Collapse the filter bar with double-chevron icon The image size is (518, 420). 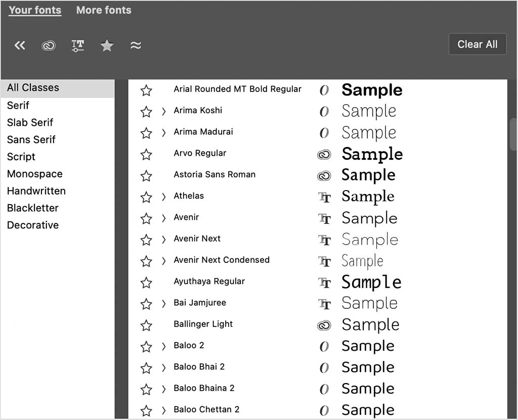pos(20,45)
